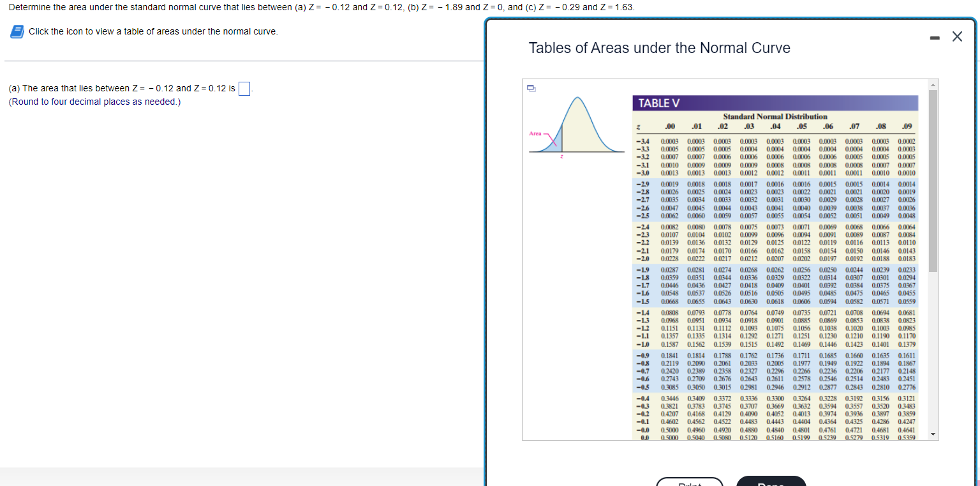
Task: Click the Standard Normal Distribution title
Action: (775, 116)
